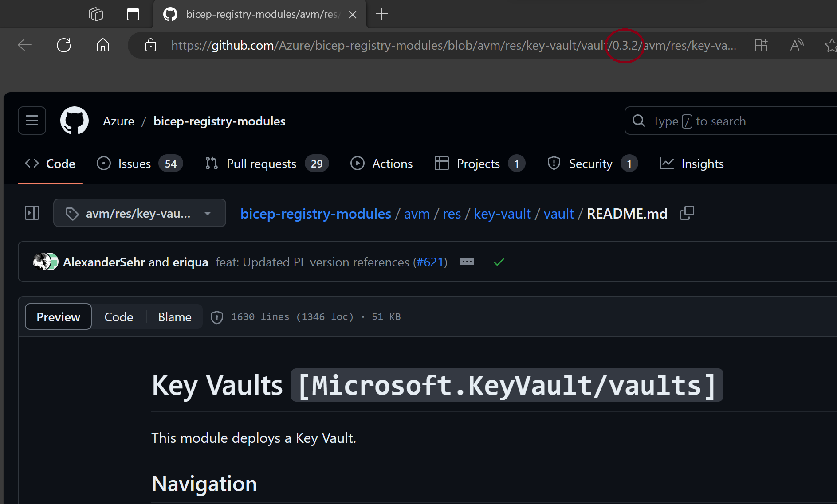This screenshot has height=504, width=837.
Task: View site information lock icon
Action: (x=150, y=45)
